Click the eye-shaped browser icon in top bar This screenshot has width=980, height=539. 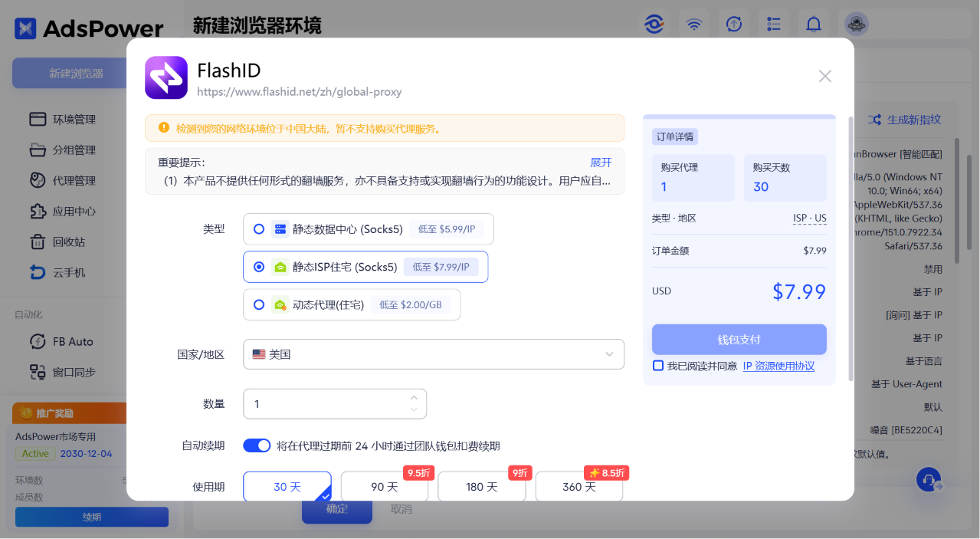pyautogui.click(x=654, y=24)
